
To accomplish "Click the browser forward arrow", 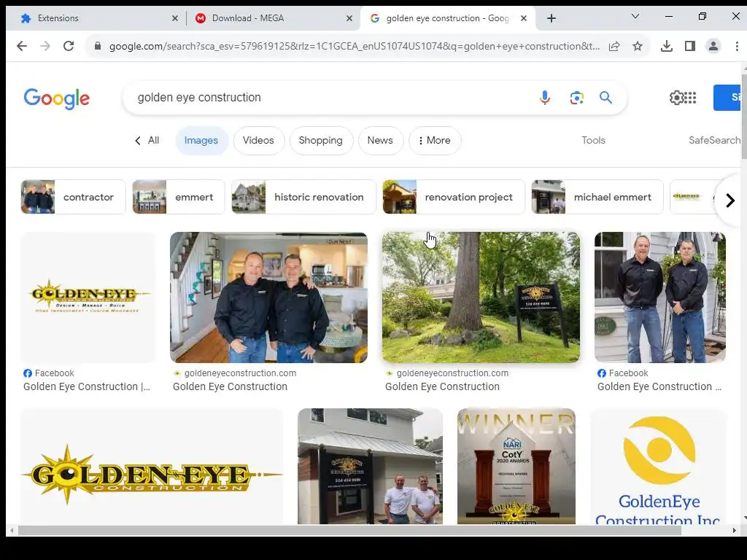I will coord(45,46).
